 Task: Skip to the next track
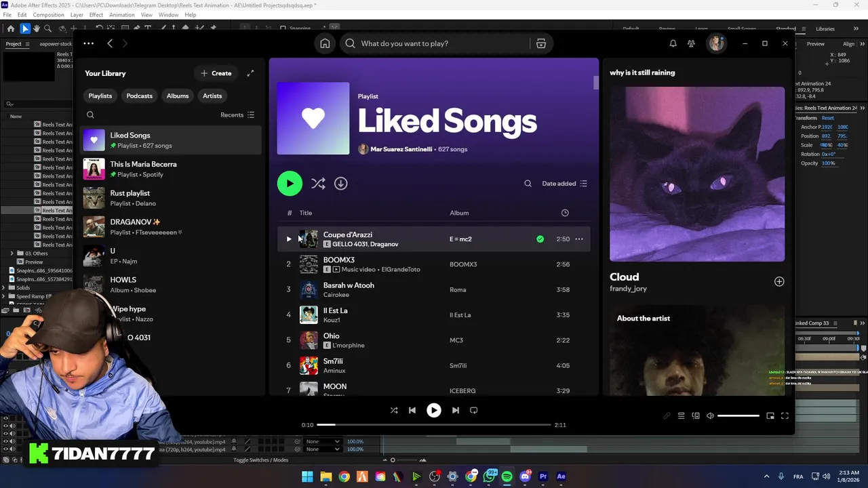(456, 410)
